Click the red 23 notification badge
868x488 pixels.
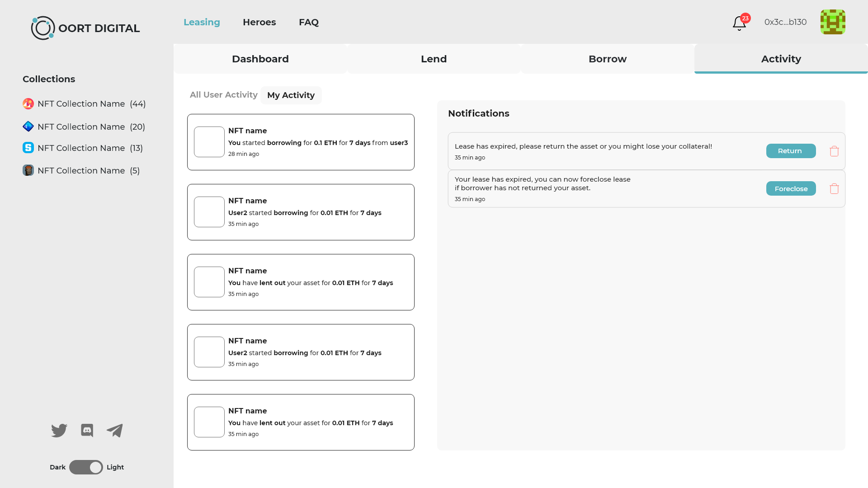(x=745, y=18)
